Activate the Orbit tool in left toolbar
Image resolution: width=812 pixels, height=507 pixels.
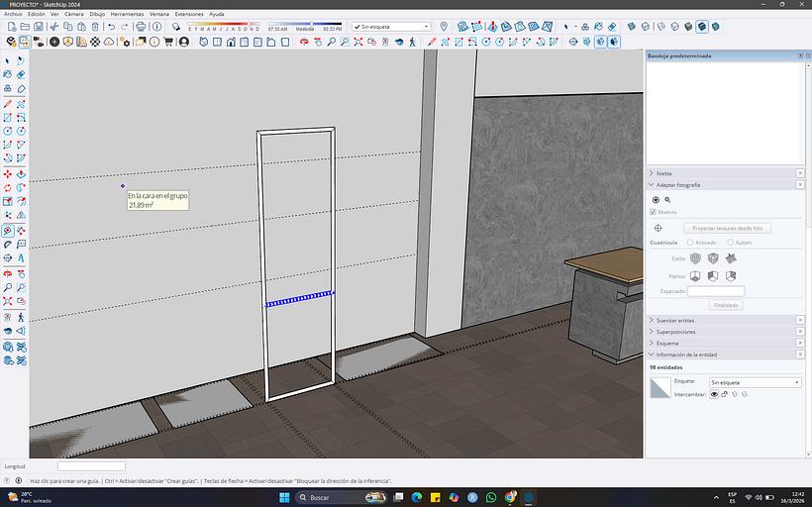pos(8,274)
